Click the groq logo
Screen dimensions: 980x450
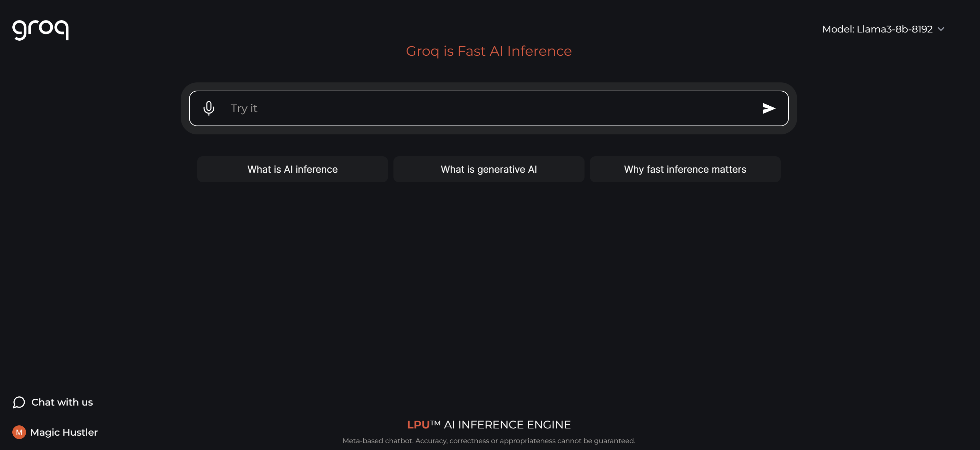pos(40,29)
